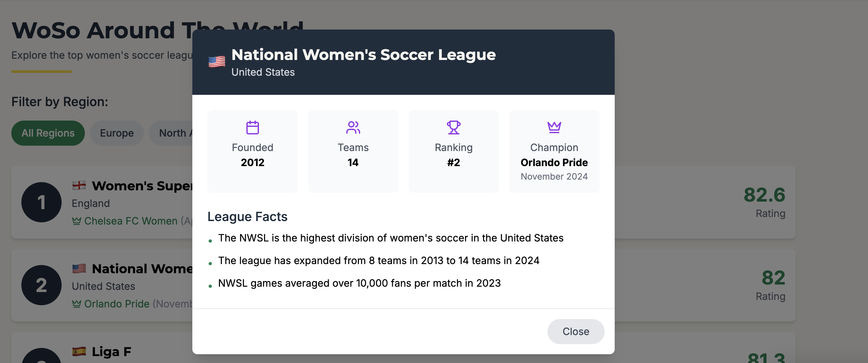Click the trophy icon above Ranking

(x=453, y=127)
